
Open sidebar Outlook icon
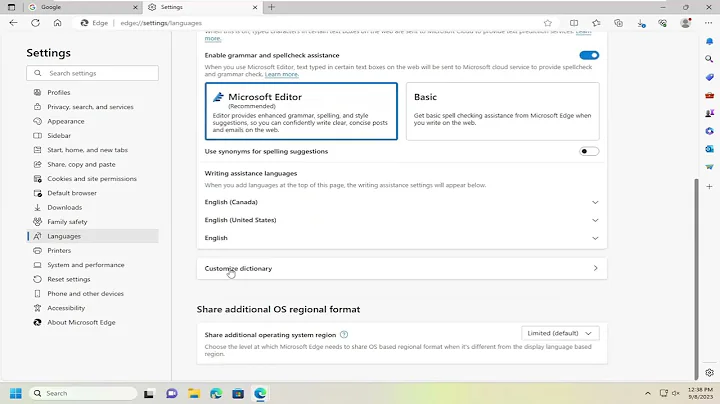pos(709,149)
